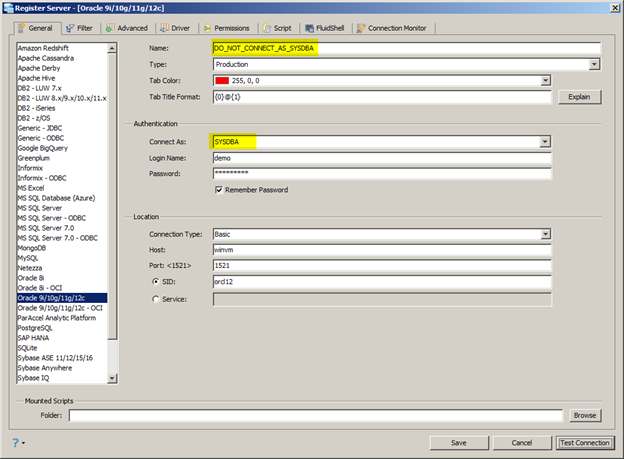Close the Register Server dialog
This screenshot has height=459, width=624.
(615, 8)
